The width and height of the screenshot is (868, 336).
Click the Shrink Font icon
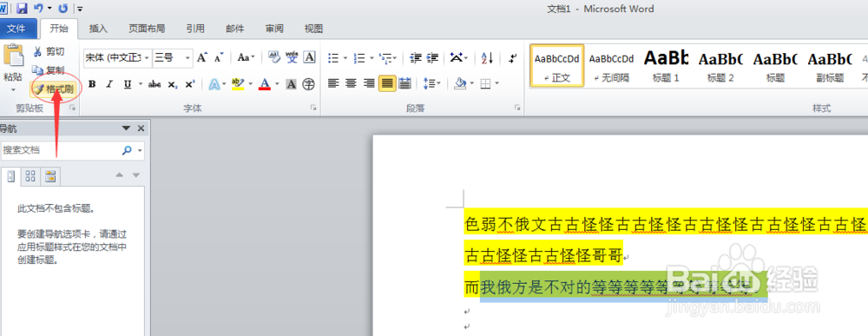point(220,57)
